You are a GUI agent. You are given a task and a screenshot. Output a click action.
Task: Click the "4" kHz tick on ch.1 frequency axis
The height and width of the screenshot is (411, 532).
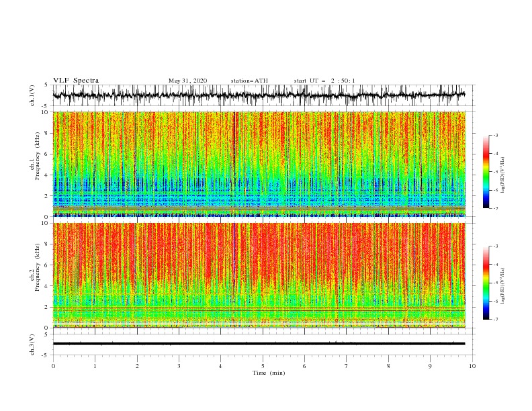click(x=46, y=175)
